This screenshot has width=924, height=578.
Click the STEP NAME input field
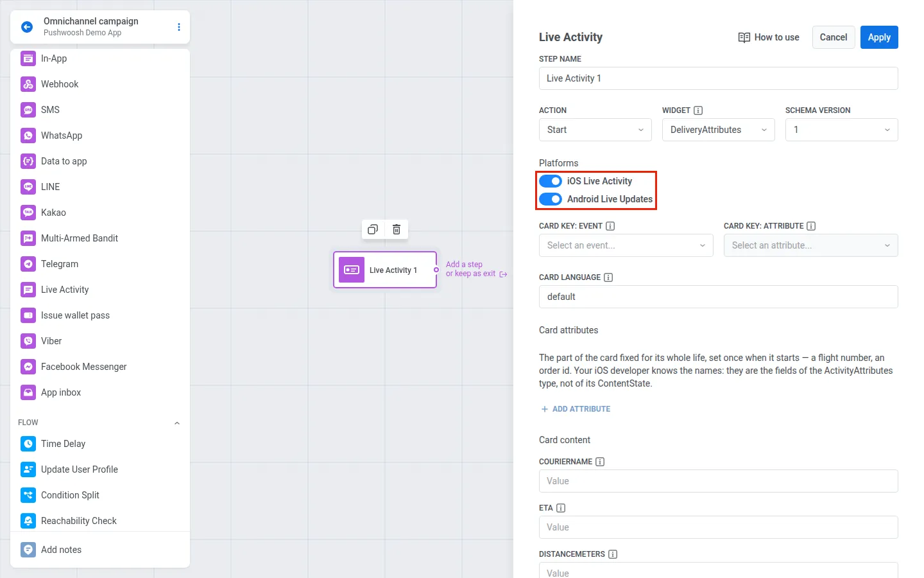pos(719,78)
